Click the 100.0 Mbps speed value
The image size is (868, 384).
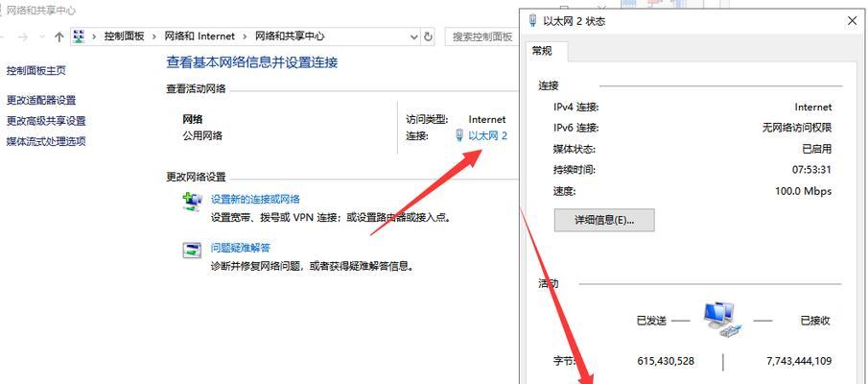point(803,191)
